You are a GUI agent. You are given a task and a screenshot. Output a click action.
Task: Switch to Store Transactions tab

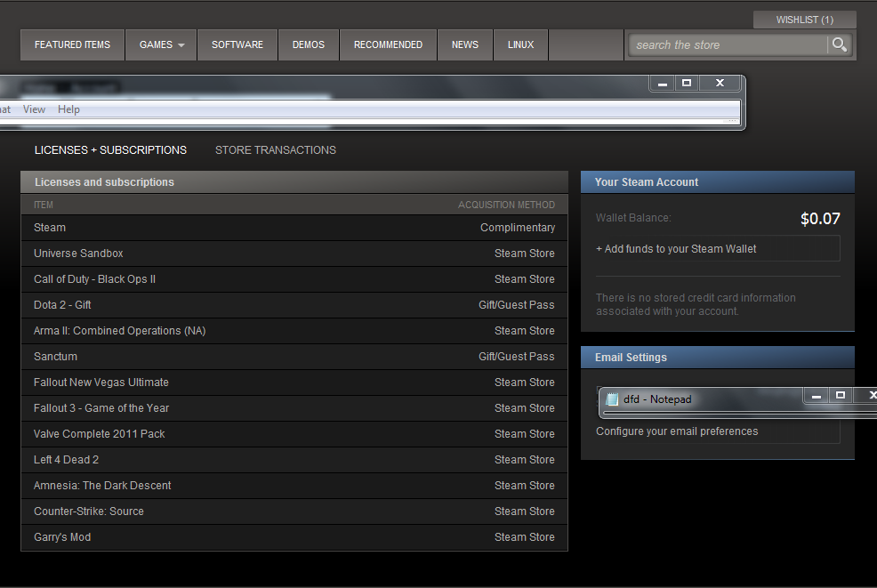(x=275, y=150)
